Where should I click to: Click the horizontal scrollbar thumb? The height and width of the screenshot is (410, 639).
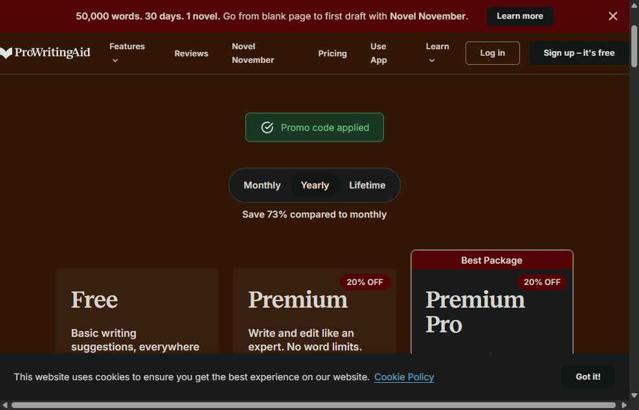coord(313,405)
